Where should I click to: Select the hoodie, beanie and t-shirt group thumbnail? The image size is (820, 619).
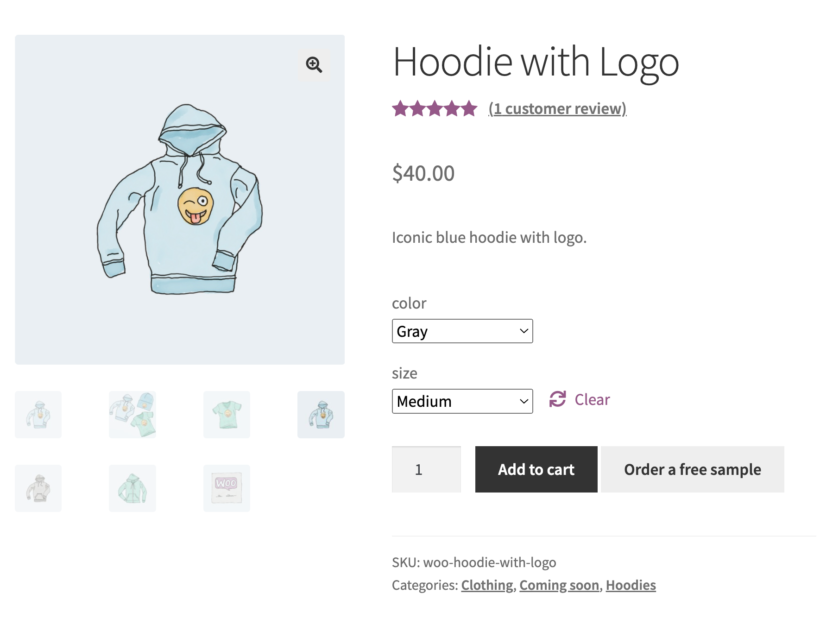coord(132,414)
